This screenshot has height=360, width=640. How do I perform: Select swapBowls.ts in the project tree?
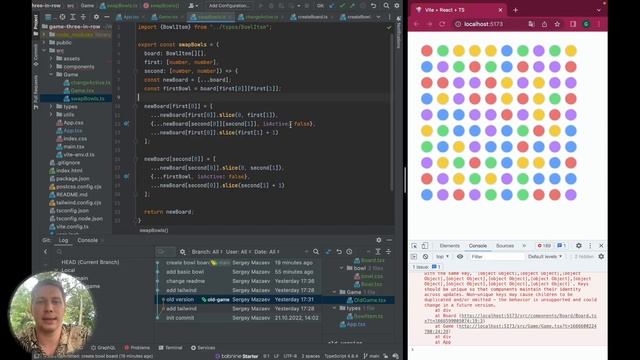click(84, 99)
